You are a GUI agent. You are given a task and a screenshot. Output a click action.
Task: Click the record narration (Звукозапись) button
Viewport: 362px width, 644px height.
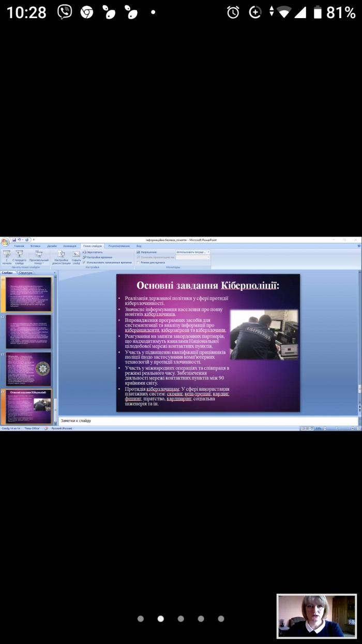click(x=94, y=252)
